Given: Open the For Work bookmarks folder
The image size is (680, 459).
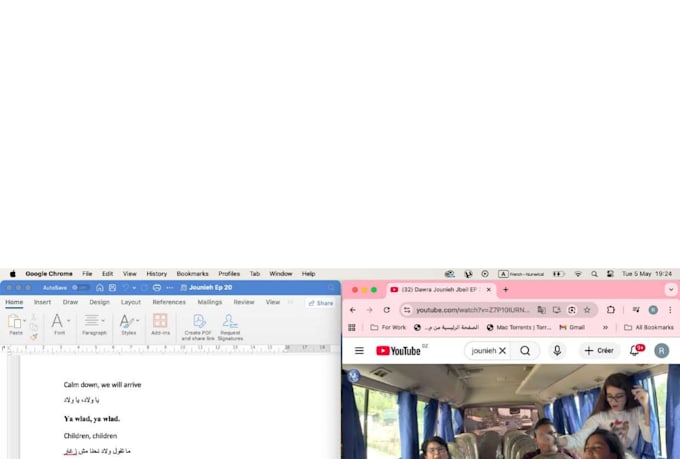Looking at the screenshot, I should pyautogui.click(x=388, y=328).
